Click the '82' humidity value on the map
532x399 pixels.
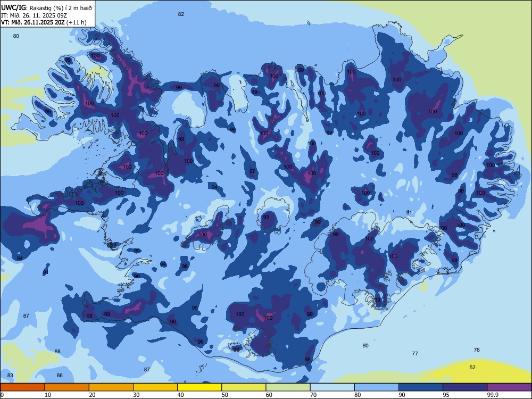pos(181,14)
